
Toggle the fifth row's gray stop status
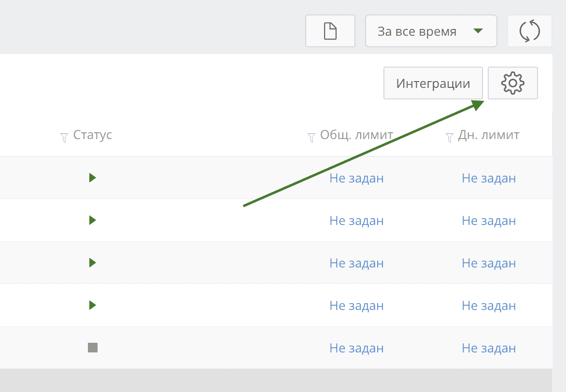pyautogui.click(x=93, y=348)
